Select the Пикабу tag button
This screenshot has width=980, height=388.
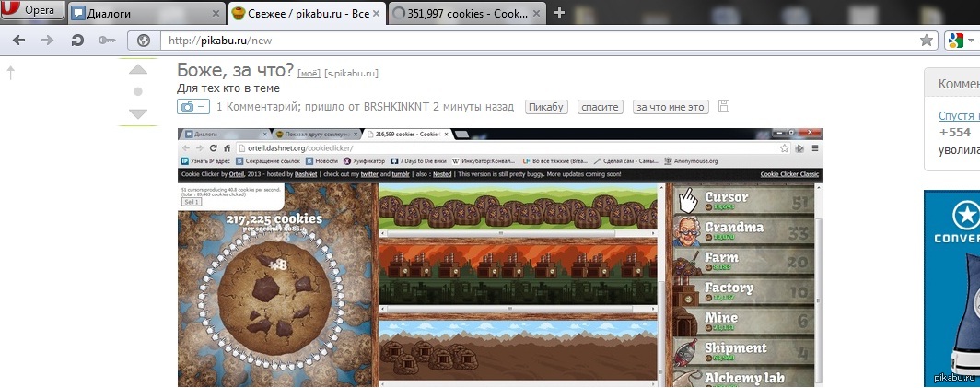click(x=546, y=107)
